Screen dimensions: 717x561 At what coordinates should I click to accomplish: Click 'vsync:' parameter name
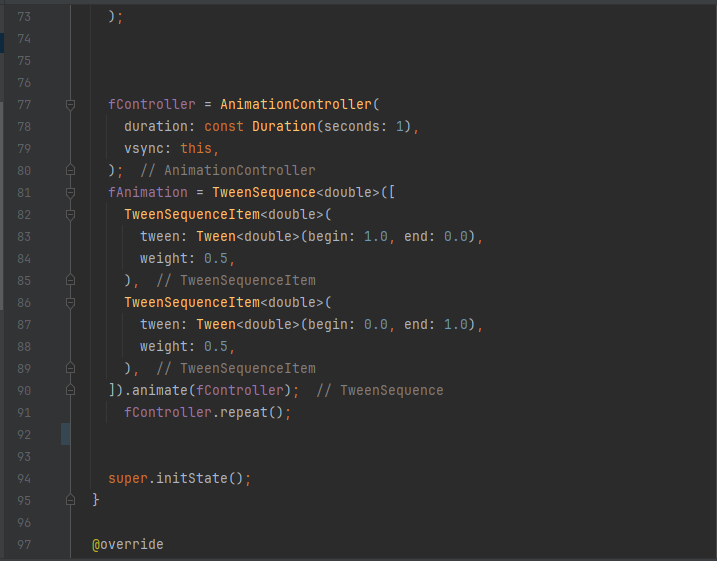tap(148, 149)
